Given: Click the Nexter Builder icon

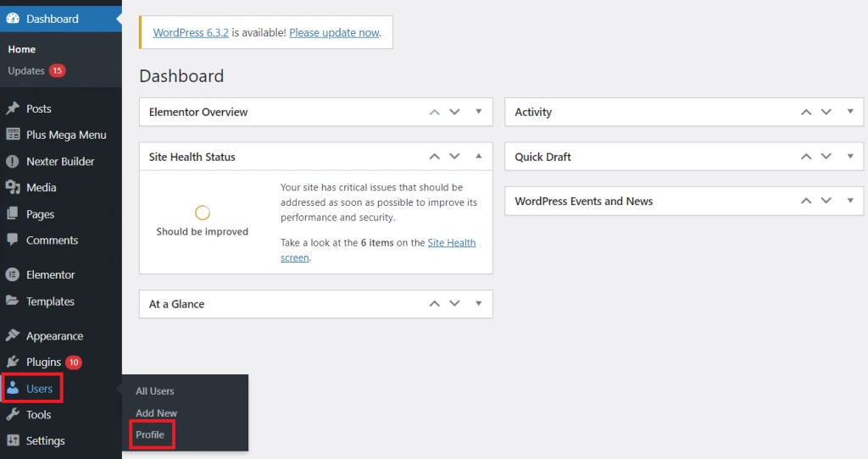Looking at the screenshot, I should pos(13,162).
